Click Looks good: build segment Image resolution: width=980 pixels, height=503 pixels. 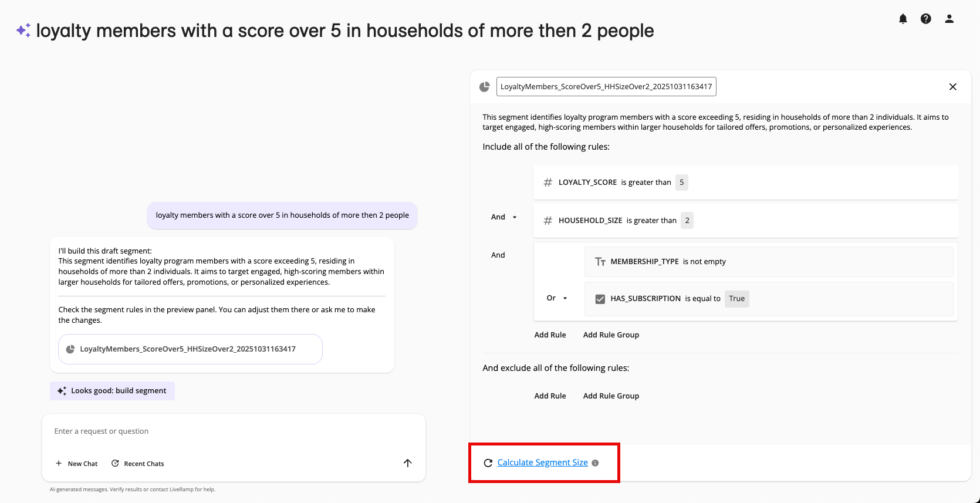pyautogui.click(x=112, y=391)
